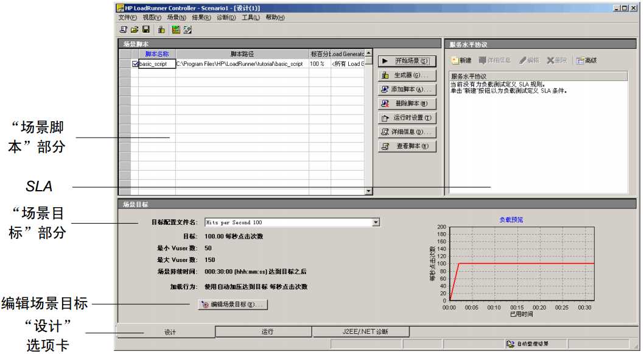Image resolution: width=644 pixels, height=354 pixels.
Task: Click the 查看脚本(W) button label
Action: pos(412,146)
